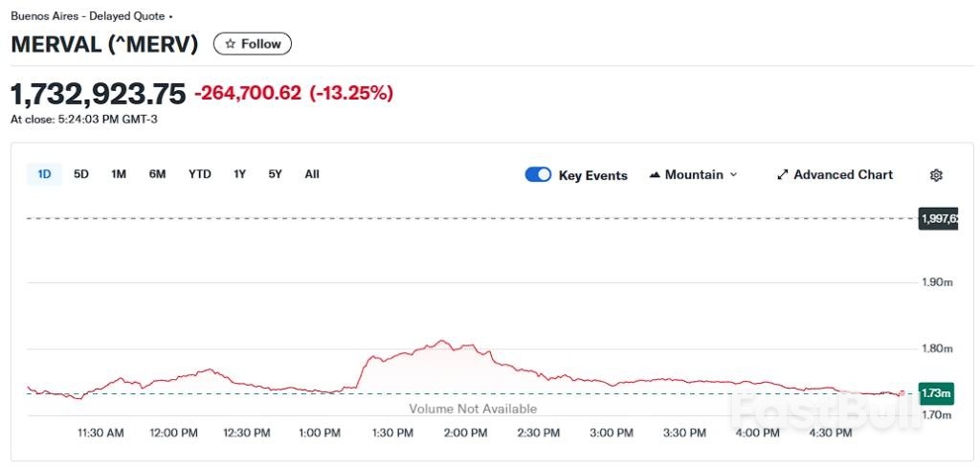Switch to YTD range
The image size is (980, 468).
[199, 174]
